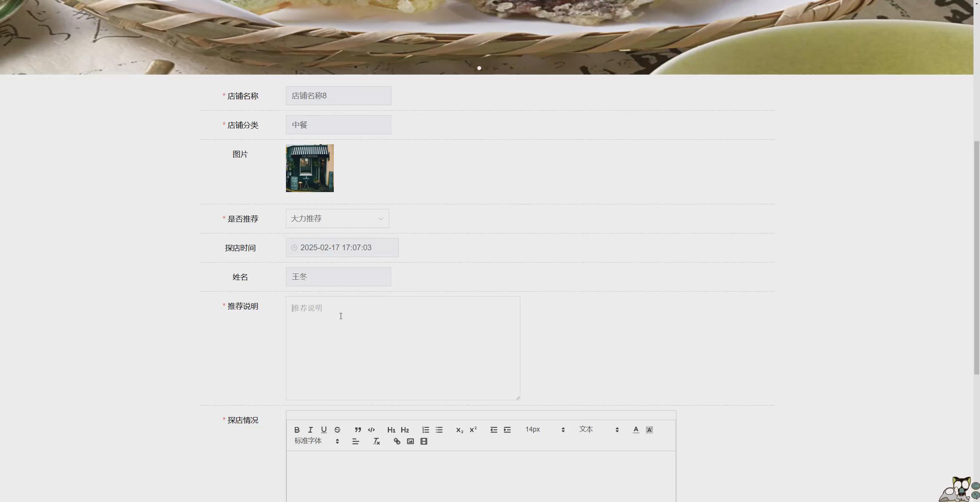Apply Heading 1 style

click(391, 430)
